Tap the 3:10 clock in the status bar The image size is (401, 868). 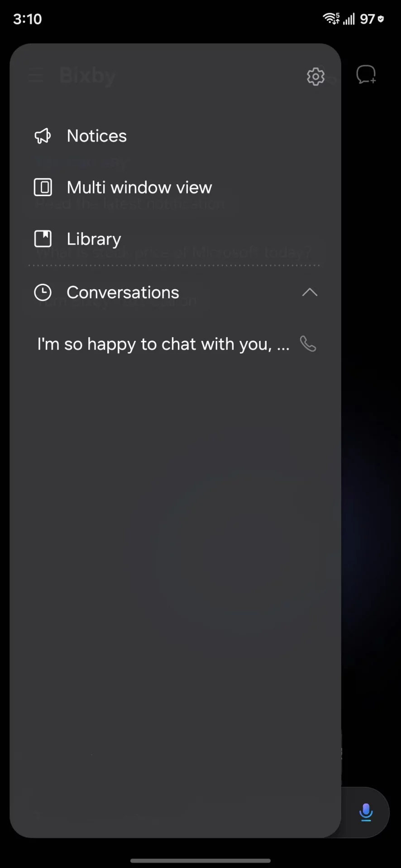point(28,19)
